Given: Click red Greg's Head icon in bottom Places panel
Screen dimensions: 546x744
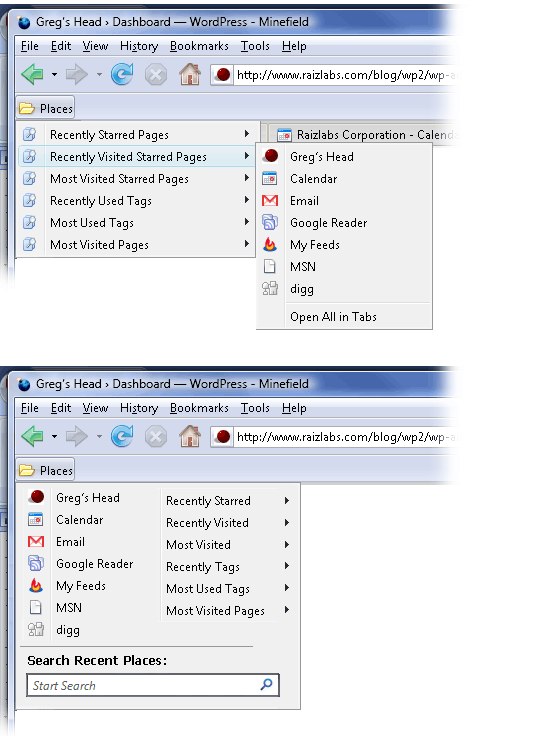Looking at the screenshot, I should pyautogui.click(x=36, y=497).
